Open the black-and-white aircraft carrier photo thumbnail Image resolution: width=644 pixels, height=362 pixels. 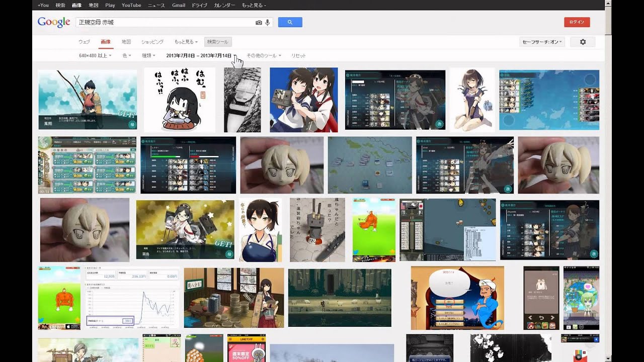(243, 100)
